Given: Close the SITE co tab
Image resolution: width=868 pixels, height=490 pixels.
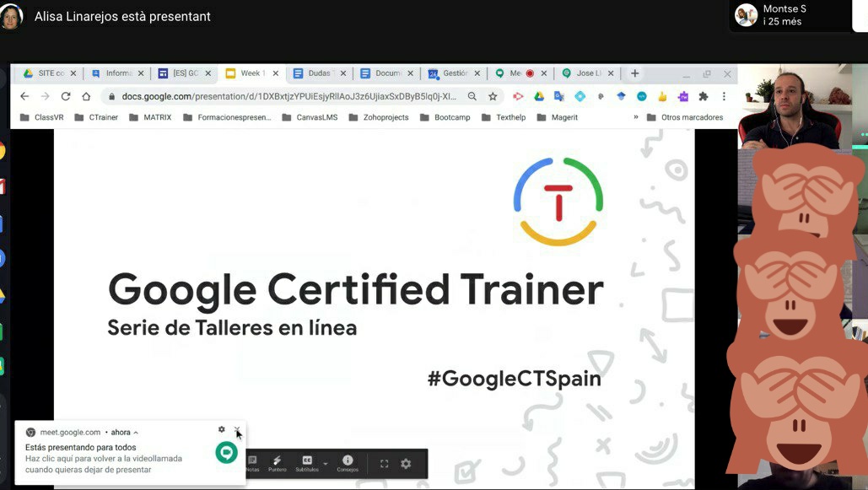Looking at the screenshot, I should 73,73.
